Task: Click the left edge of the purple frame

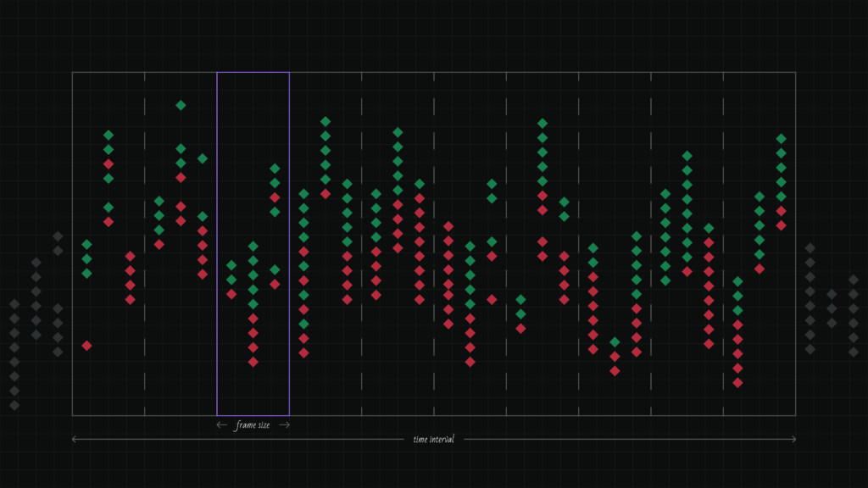Action: (x=218, y=244)
